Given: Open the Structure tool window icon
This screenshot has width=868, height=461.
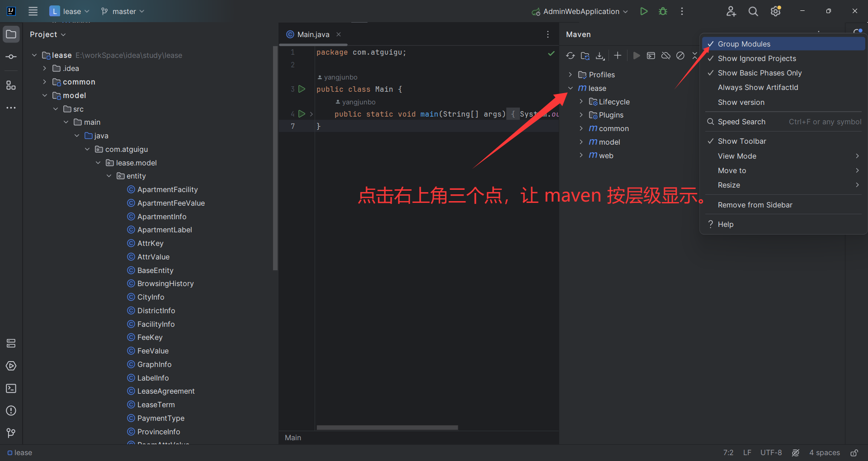Looking at the screenshot, I should [x=11, y=85].
